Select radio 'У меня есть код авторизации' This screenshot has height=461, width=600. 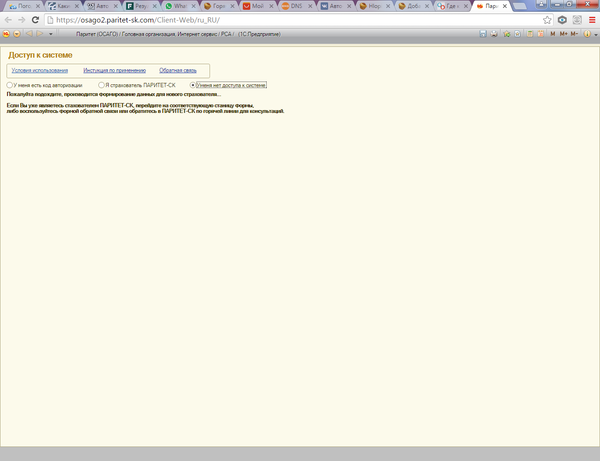tap(9, 85)
